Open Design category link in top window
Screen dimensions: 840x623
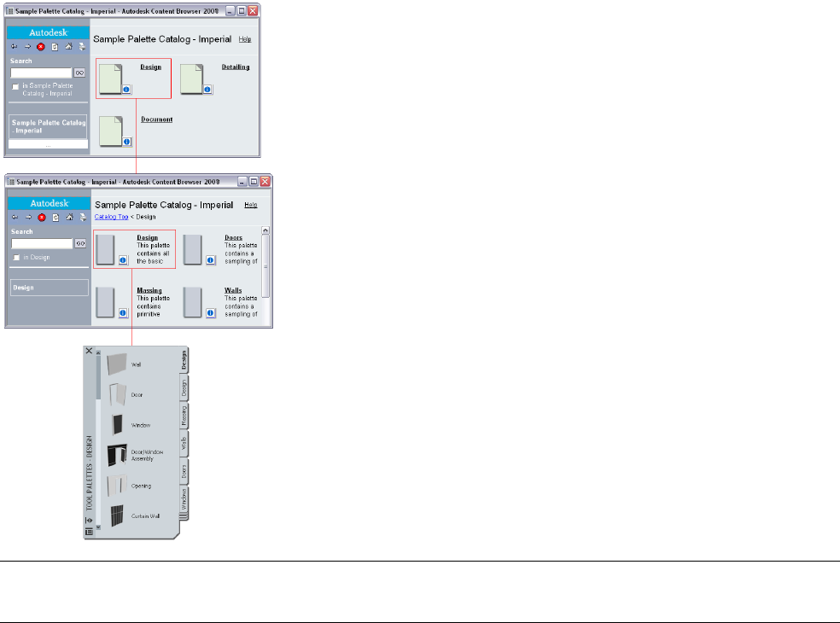150,67
